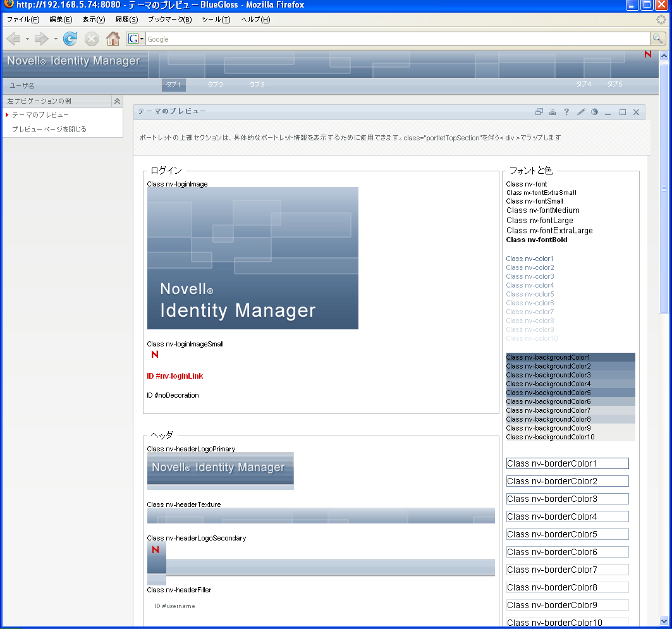672x629 pixels.
Task: Click the nv-borderColor7 box
Action: [568, 570]
